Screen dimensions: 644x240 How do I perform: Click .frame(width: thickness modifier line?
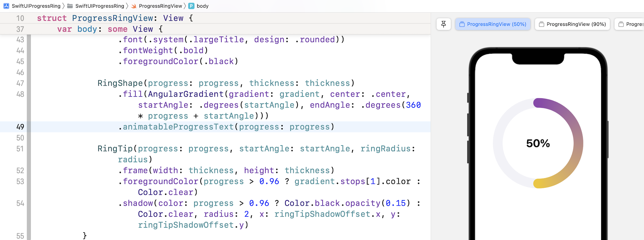pos(226,171)
